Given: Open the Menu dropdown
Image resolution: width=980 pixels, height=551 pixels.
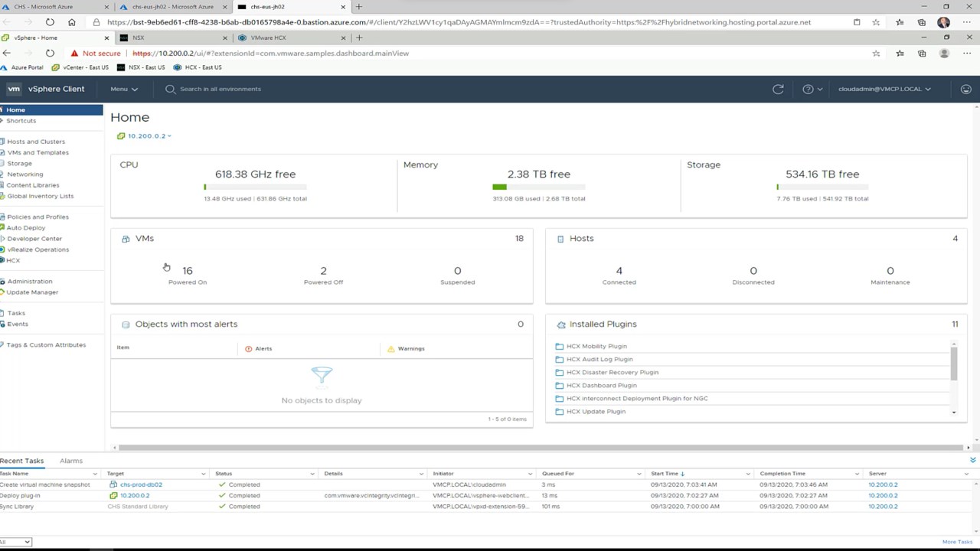Looking at the screenshot, I should point(123,89).
